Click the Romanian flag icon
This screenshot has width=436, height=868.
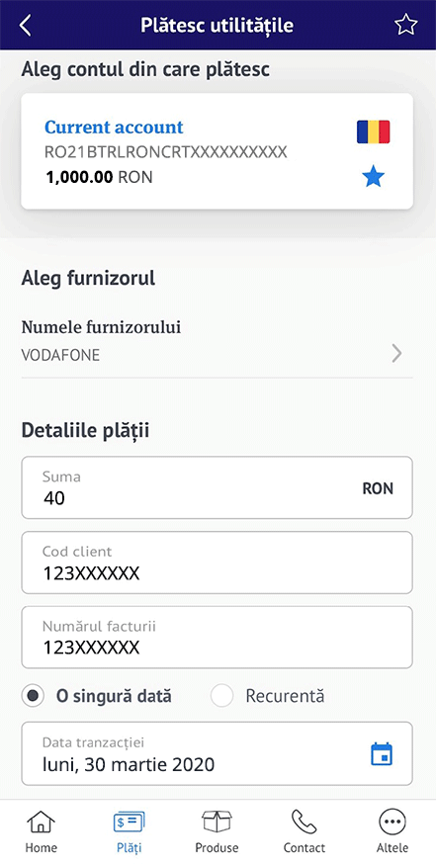pyautogui.click(x=373, y=131)
